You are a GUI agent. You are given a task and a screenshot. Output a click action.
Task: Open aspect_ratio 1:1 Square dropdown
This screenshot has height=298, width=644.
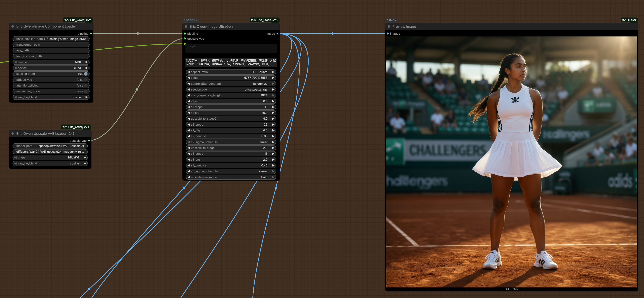pos(231,72)
